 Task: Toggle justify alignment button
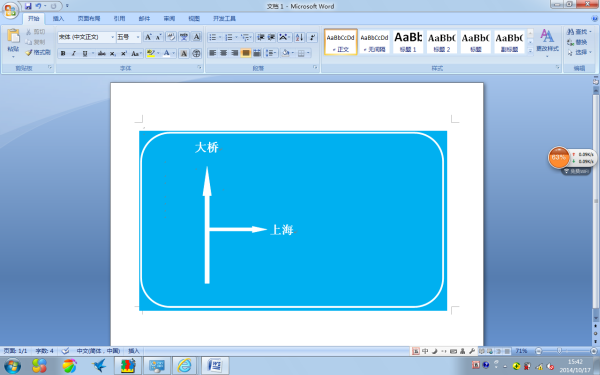click(x=246, y=53)
